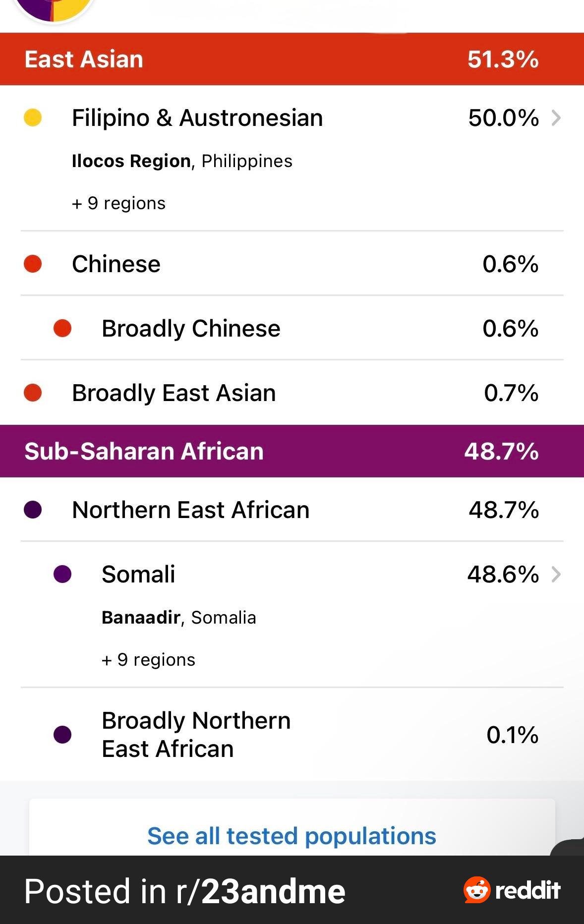The height and width of the screenshot is (924, 584).
Task: Click yellow dot beside Filipino & Austronesian
Action: pos(33,118)
